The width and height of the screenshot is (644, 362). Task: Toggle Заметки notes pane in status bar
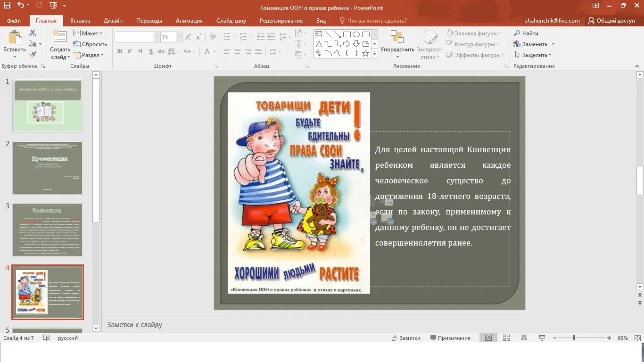(x=406, y=338)
